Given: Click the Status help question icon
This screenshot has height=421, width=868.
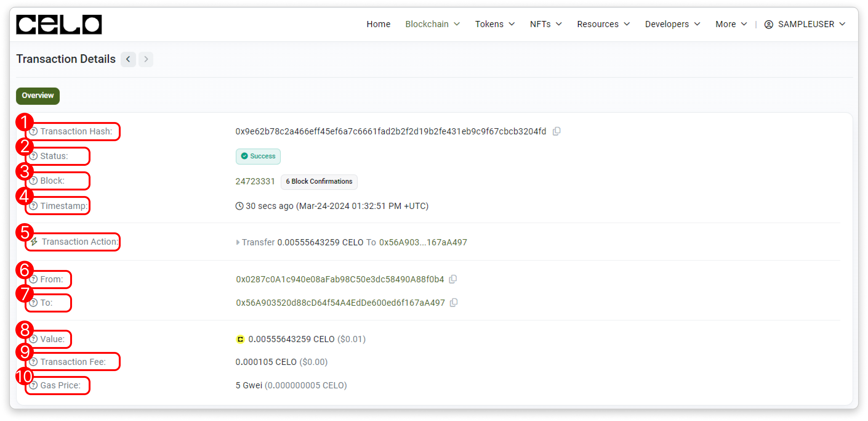Looking at the screenshot, I should pos(33,156).
